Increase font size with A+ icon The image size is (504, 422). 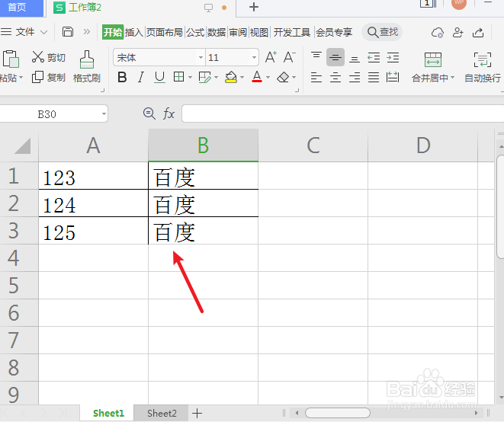tap(271, 57)
